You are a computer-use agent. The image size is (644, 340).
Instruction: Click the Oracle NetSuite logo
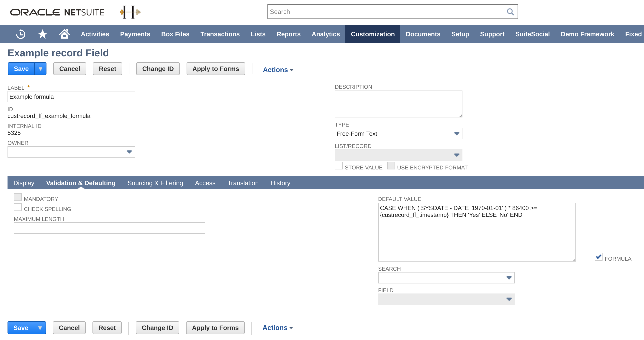click(57, 12)
